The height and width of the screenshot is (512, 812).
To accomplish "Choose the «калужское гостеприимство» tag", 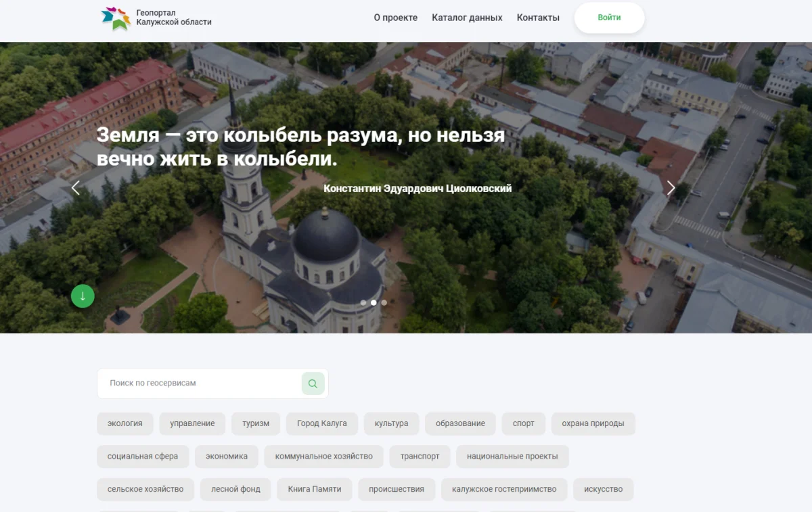I will (x=504, y=489).
